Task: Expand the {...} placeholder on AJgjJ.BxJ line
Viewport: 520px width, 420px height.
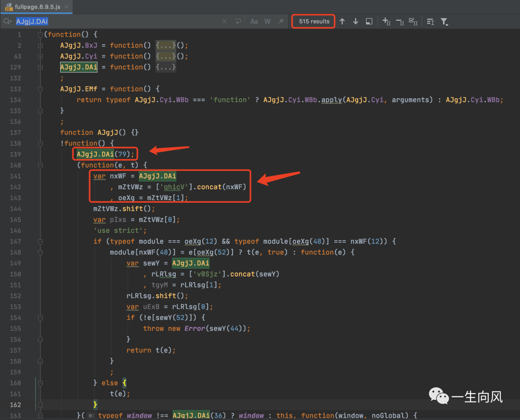Action: click(166, 45)
